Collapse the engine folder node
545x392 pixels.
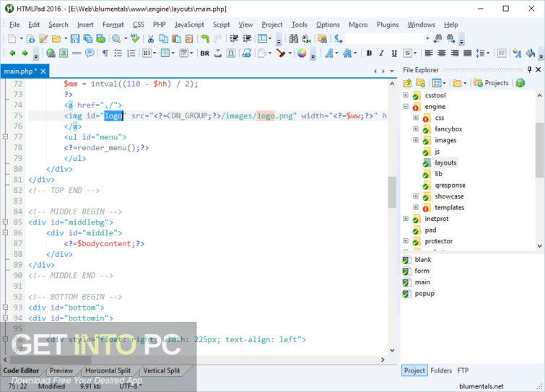tap(406, 106)
